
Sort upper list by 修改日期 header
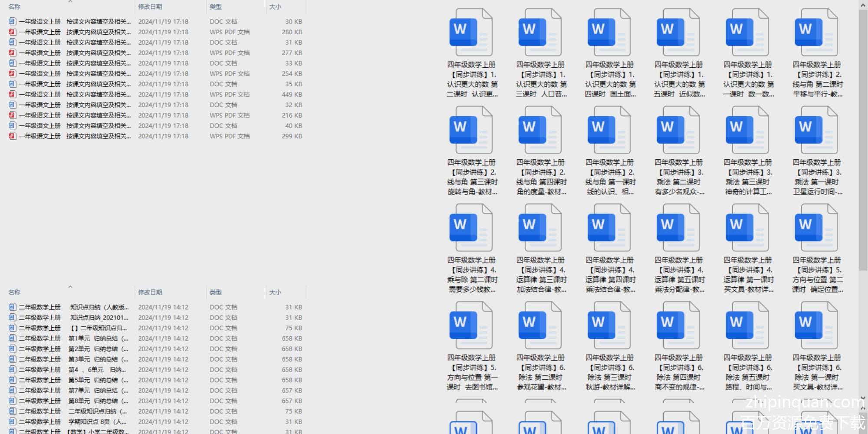click(x=150, y=7)
